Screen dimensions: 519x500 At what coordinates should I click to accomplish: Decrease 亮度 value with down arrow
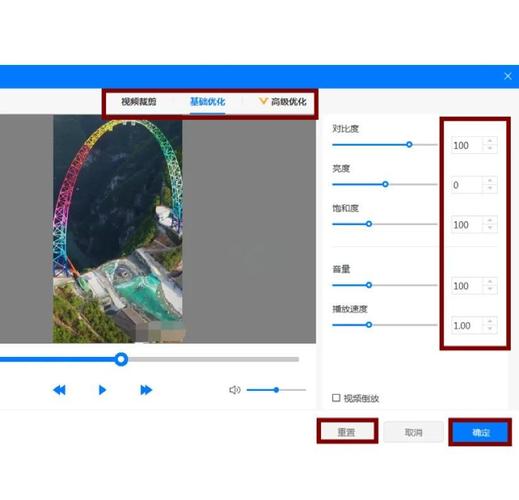point(490,189)
